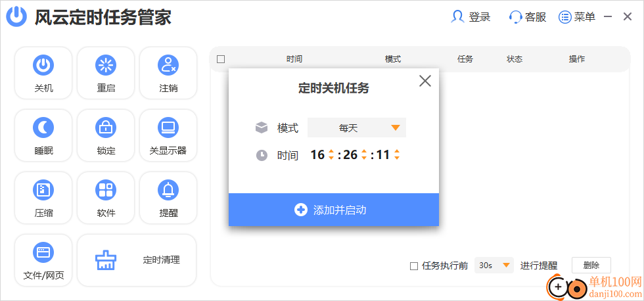Image resolution: width=644 pixels, height=301 pixels.
Task: Click the 模式 cube icon in dialog
Action: click(x=262, y=127)
